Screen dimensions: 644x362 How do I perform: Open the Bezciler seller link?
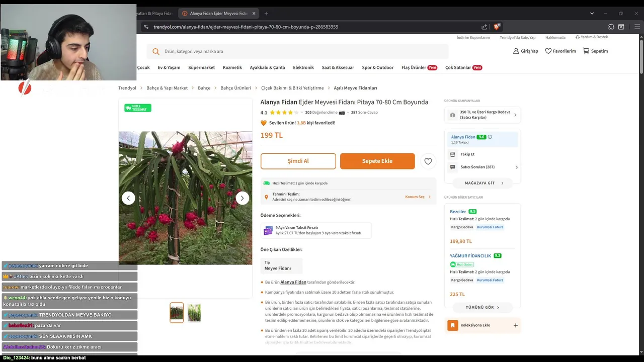(x=458, y=212)
